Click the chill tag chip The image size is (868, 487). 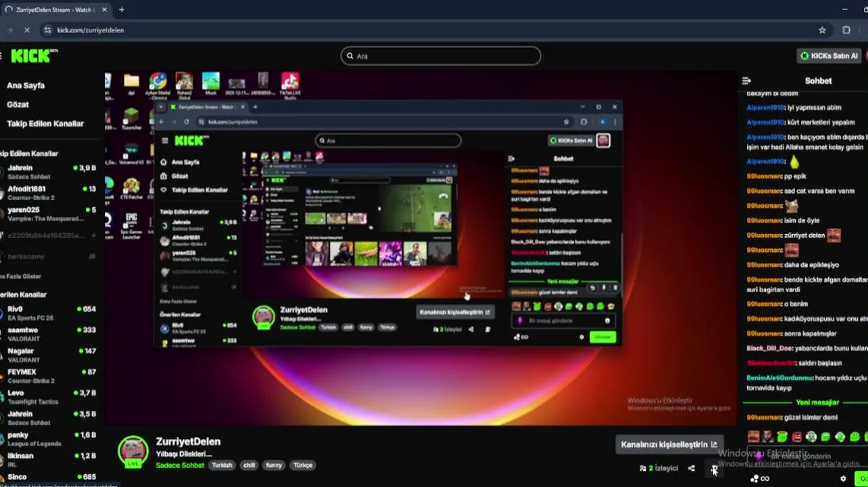pyautogui.click(x=249, y=465)
